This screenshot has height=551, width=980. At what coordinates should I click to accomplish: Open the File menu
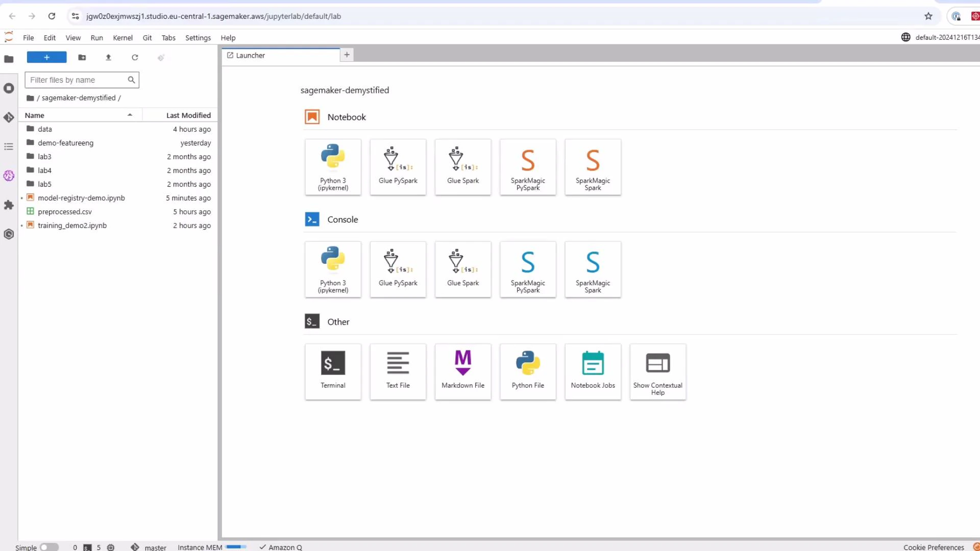click(x=29, y=38)
